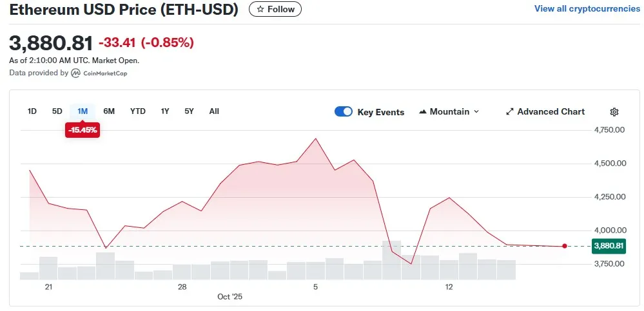644x311 pixels.
Task: Show the All time range
Action: pos(214,111)
